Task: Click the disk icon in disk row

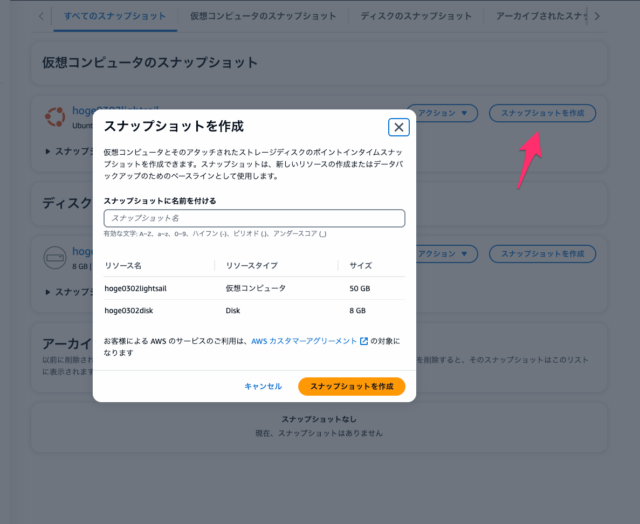Action: [55, 258]
